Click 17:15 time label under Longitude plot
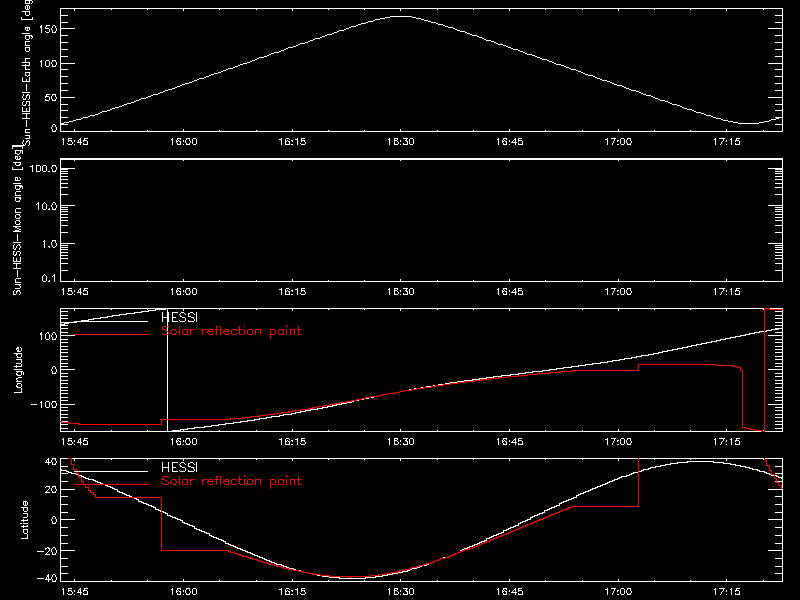 [727, 442]
